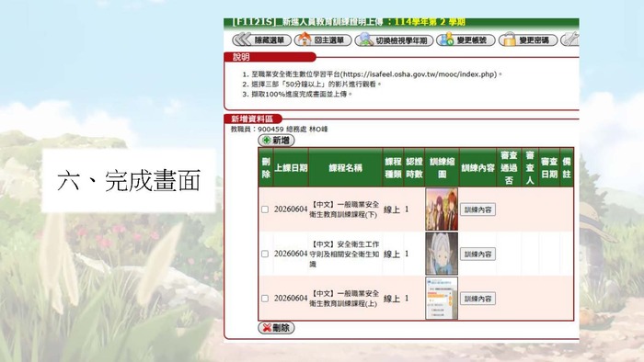Go to main menu via 回主選單
The height and width of the screenshot is (362, 644).
323,40
